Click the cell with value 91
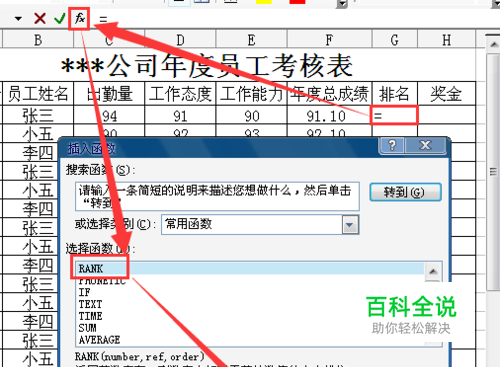This screenshot has width=500, height=367. pyautogui.click(x=180, y=115)
